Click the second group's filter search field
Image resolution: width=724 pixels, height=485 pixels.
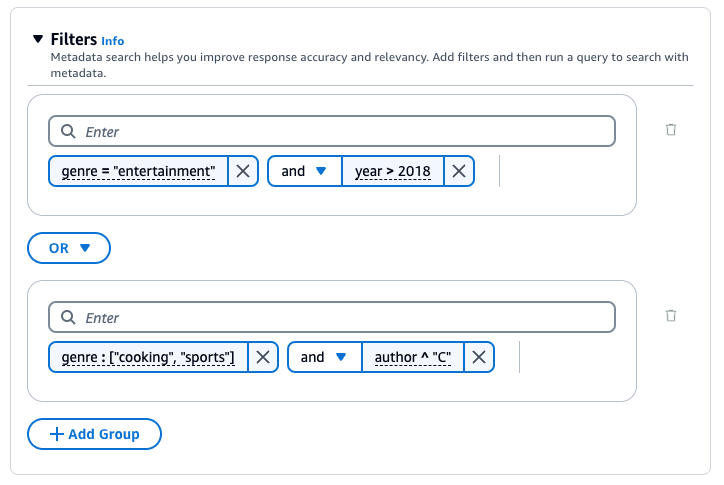[340, 318]
